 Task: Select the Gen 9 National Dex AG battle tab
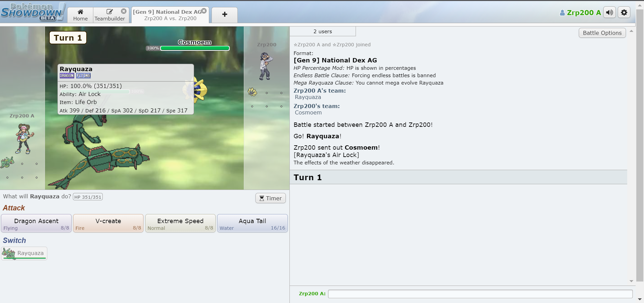coord(170,15)
